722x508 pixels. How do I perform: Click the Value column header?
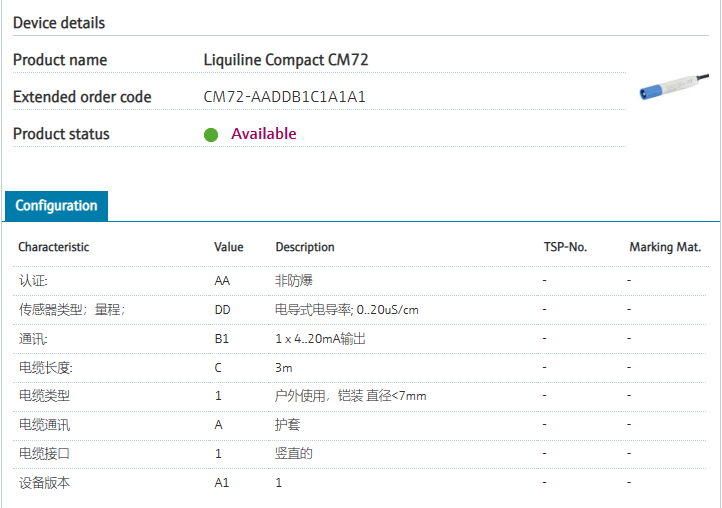pos(228,247)
